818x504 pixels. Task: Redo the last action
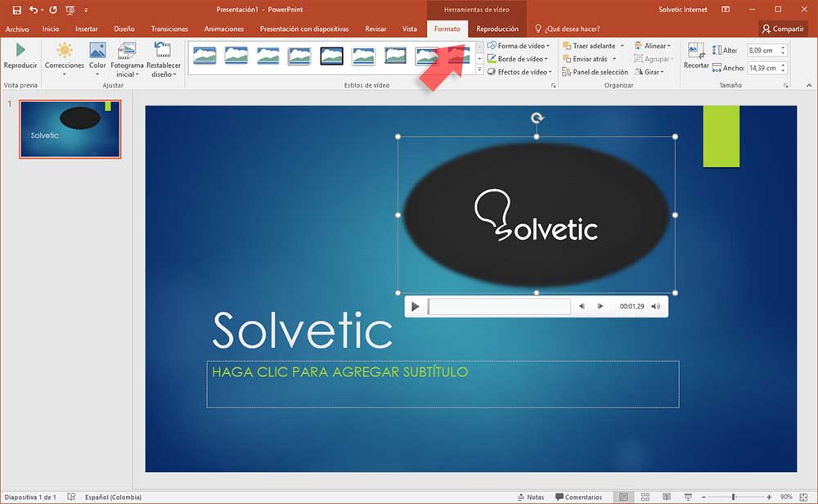tap(52, 9)
